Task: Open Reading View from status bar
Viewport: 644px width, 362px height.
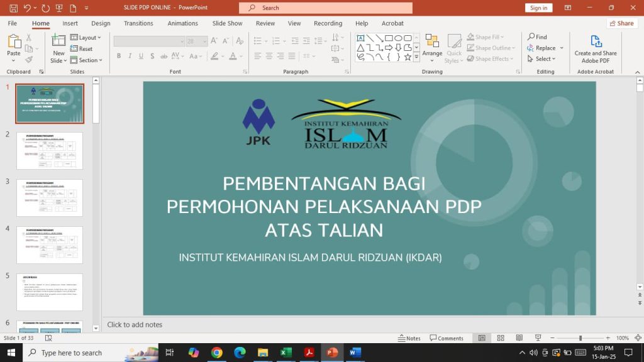Action: 519,337
